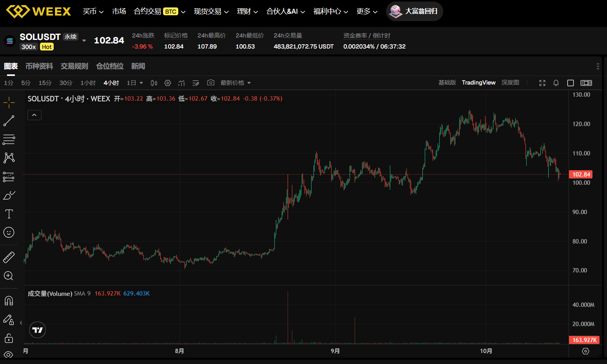Open the price alert bell
The width and height of the screenshot is (607, 364).
(x=556, y=83)
